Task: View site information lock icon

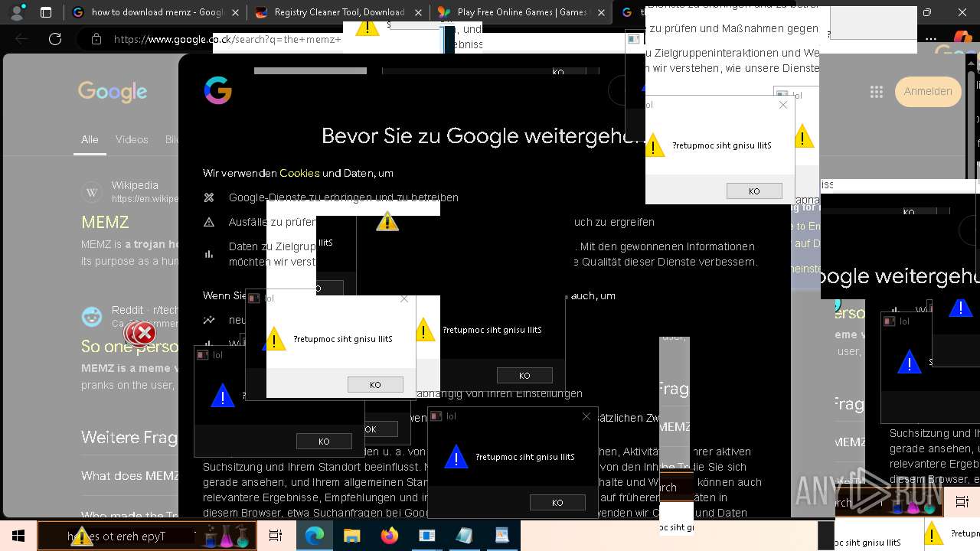Action: (x=96, y=39)
